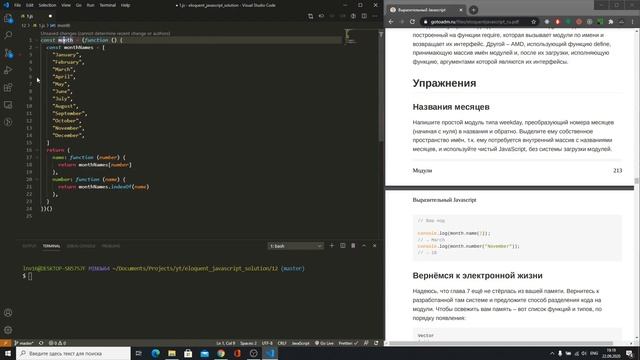This screenshot has height=360, width=640.
Task: Click the notifications bell in the status bar
Action: [376, 343]
